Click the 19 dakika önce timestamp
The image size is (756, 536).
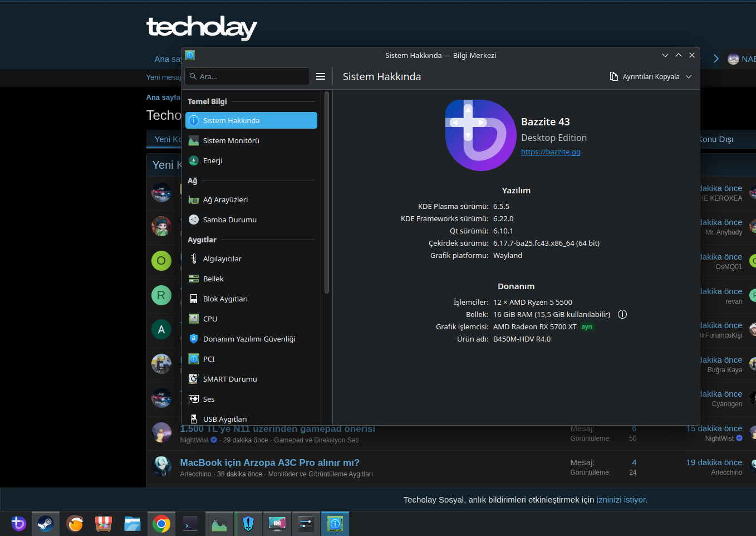click(x=714, y=462)
